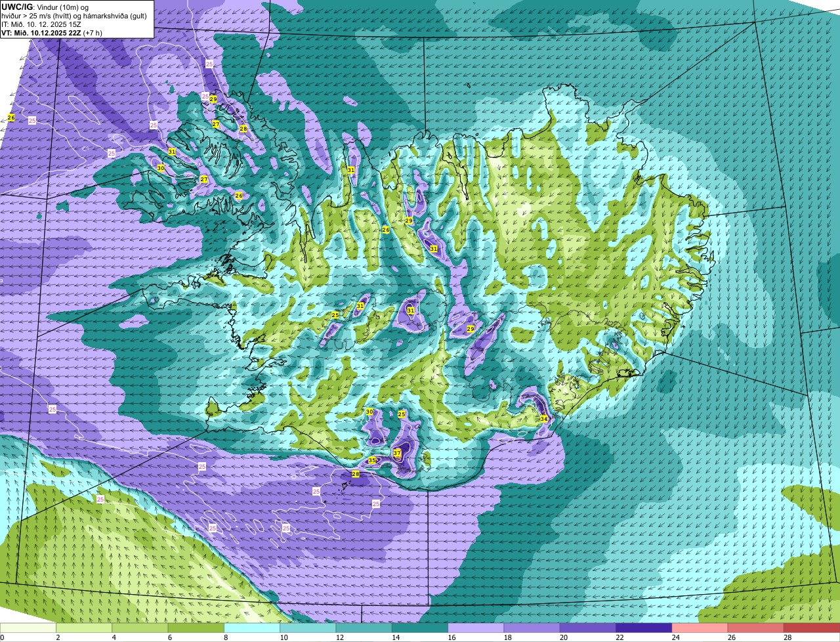The image size is (840, 642).
Task: Choose the 22–24 m/s dark indigo legend swatch
Action: tap(644, 628)
